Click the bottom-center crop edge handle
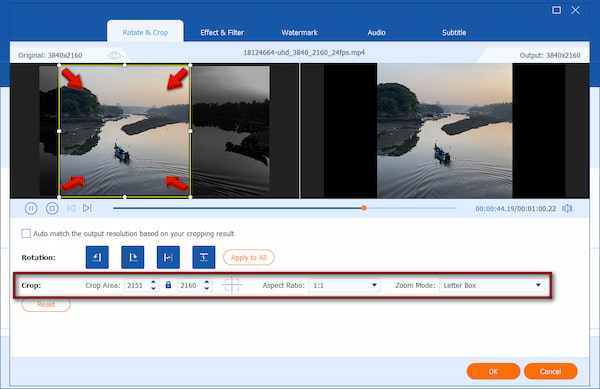The image size is (600, 389). (125, 197)
